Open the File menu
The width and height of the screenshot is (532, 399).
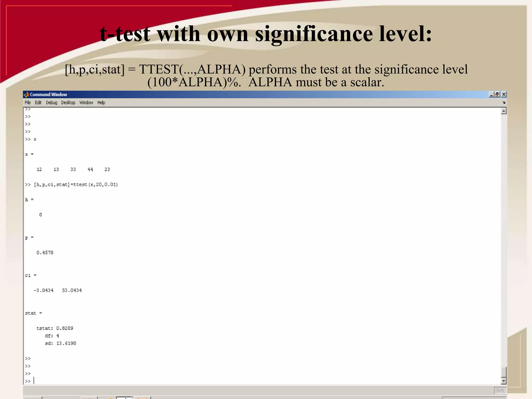pos(28,103)
